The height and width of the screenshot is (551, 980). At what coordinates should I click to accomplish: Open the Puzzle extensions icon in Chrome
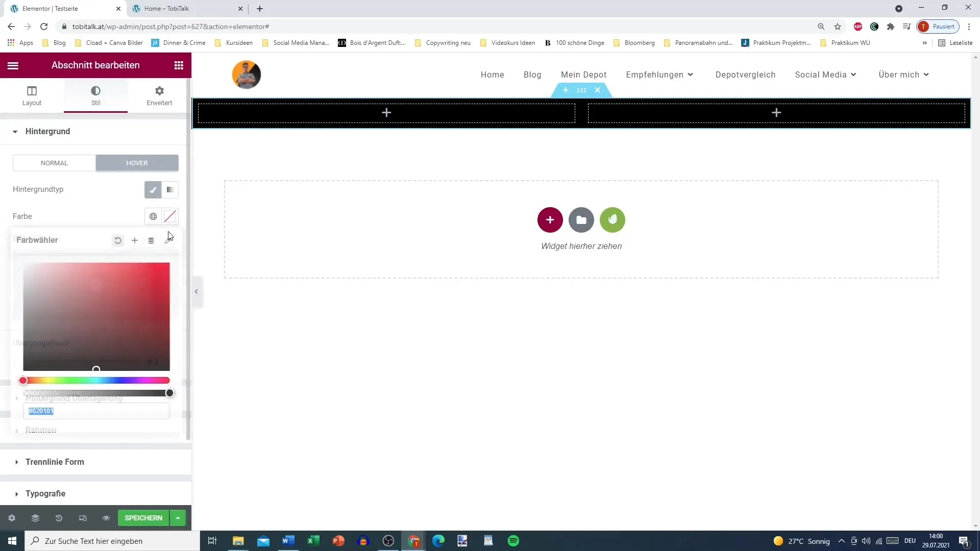[891, 27]
